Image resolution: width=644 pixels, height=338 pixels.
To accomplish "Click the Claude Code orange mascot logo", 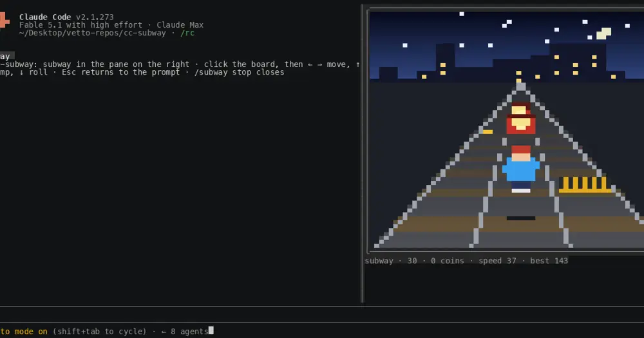I will click(5, 20).
